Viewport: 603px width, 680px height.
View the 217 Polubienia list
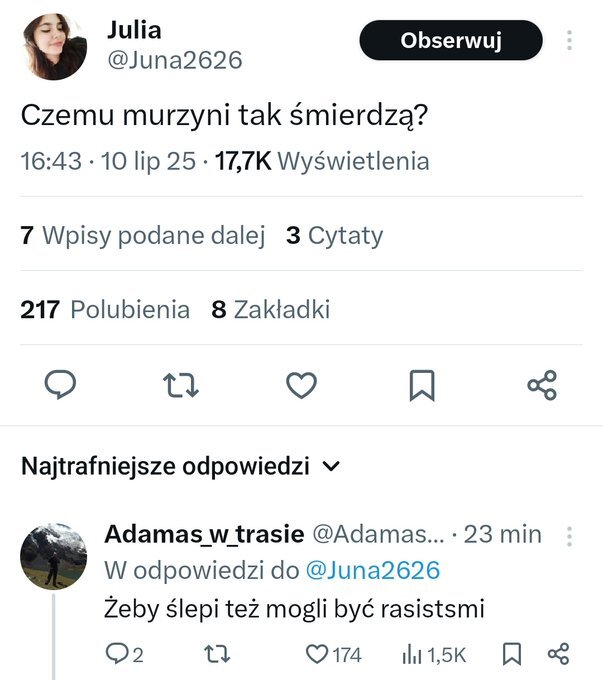tap(105, 310)
